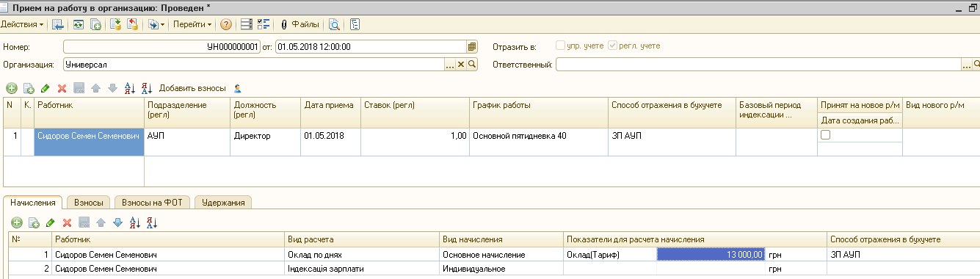Click the Индивидуальное cell
Viewport: 980px width, 279px height.
point(501,269)
